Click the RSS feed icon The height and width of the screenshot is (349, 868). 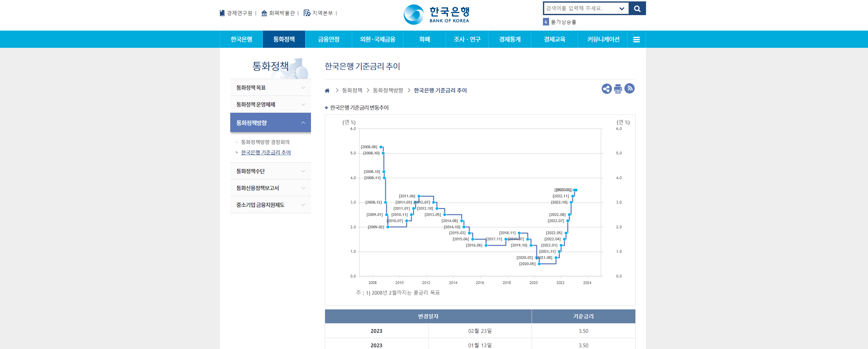point(630,88)
